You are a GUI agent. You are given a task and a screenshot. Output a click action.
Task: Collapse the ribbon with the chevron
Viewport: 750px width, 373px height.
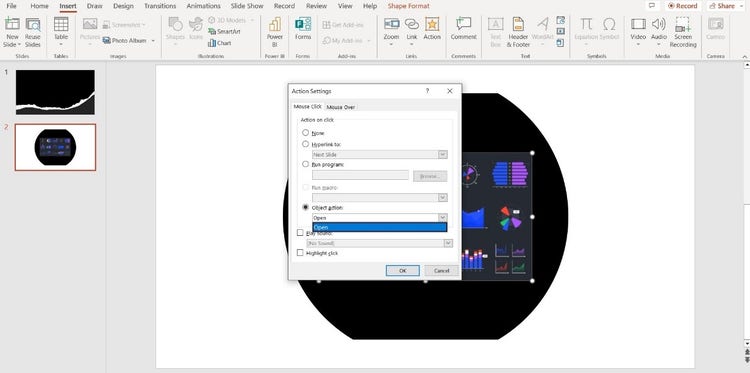tap(744, 56)
